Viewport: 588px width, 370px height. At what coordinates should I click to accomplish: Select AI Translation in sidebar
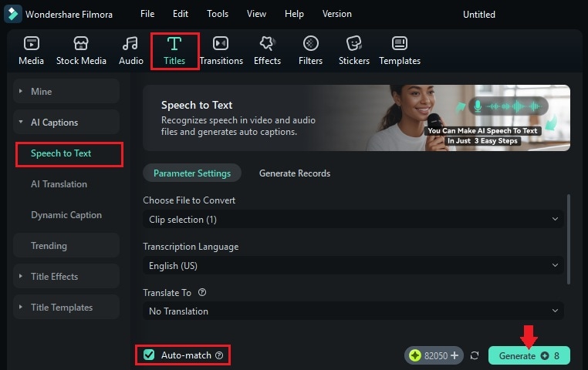point(59,184)
